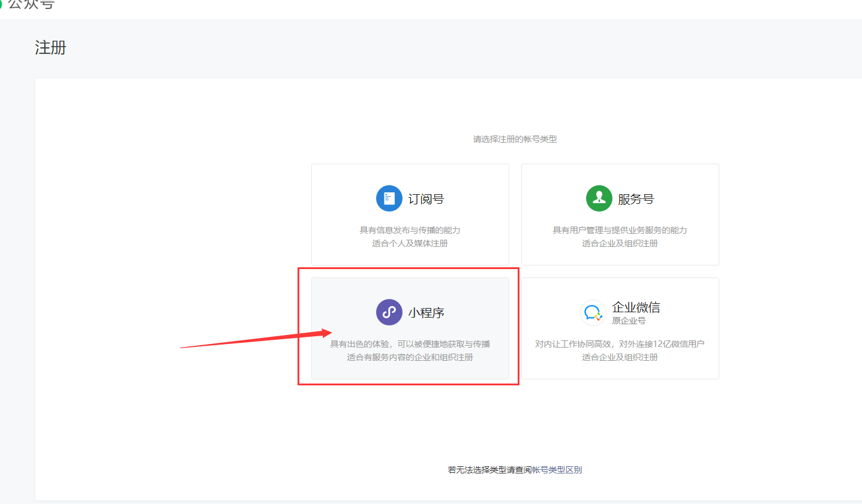This screenshot has height=504, width=862.
Task: Click text 具有用户管理与提供业务服务的能力
Action: click(620, 230)
